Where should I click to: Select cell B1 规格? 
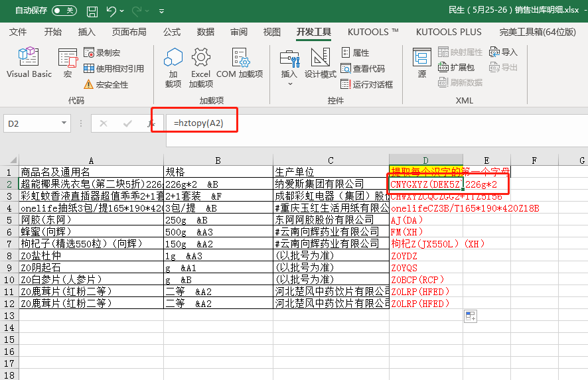(218, 172)
